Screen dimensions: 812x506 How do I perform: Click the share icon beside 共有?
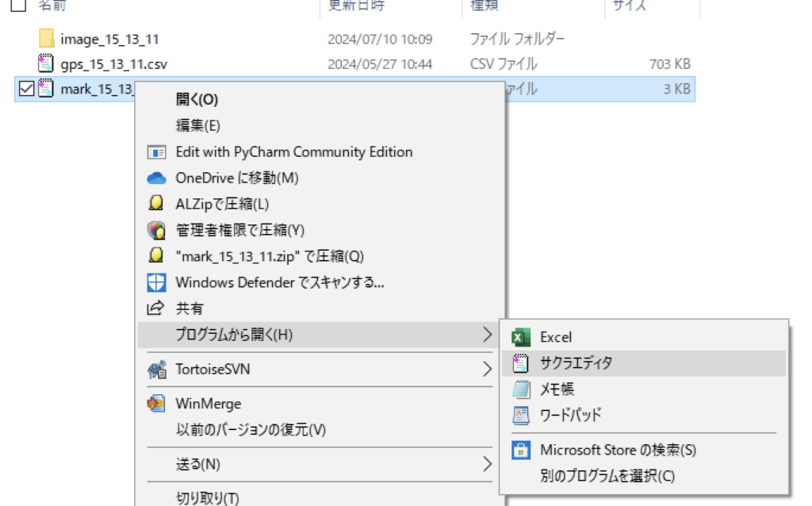(156, 309)
